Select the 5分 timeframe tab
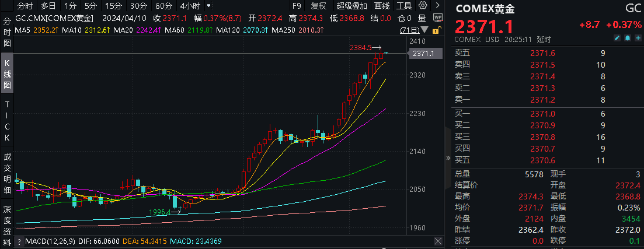 tap(90, 6)
